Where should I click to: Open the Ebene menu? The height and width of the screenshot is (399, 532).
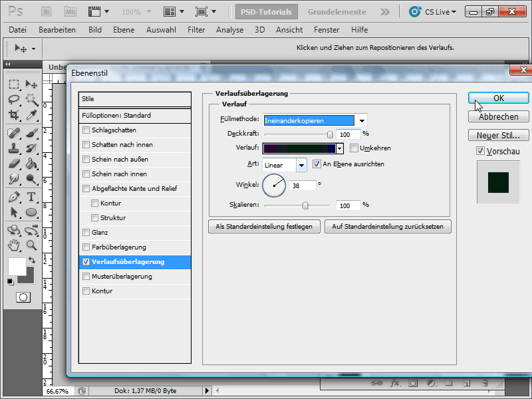tap(124, 30)
